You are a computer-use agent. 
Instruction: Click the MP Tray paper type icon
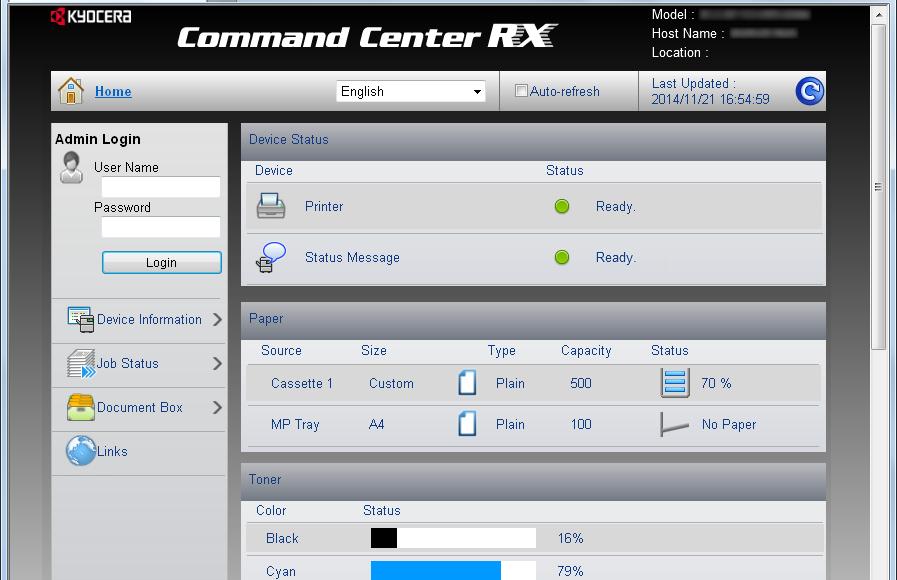(x=467, y=424)
